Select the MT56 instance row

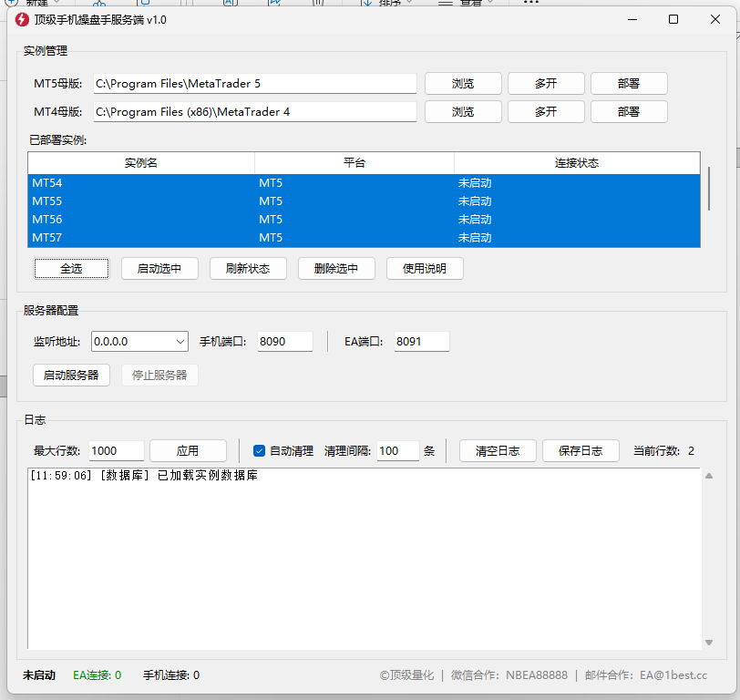[364, 220]
